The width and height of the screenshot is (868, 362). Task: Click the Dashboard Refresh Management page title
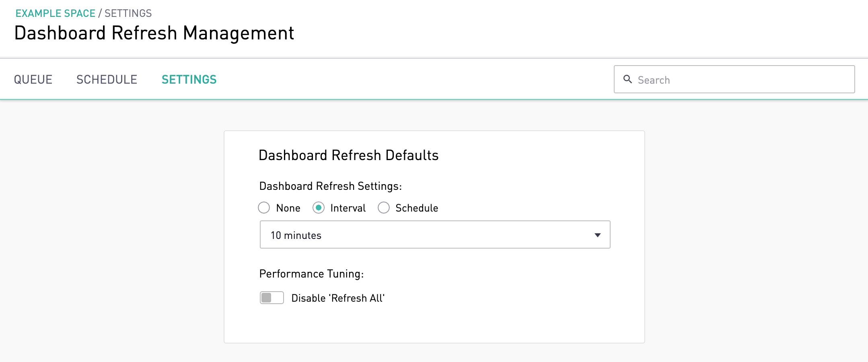coord(154,33)
